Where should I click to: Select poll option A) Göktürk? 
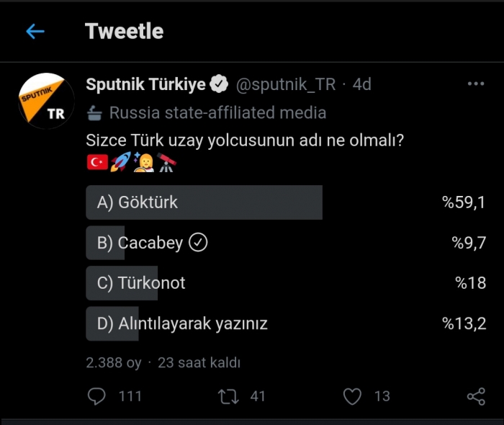(x=137, y=202)
